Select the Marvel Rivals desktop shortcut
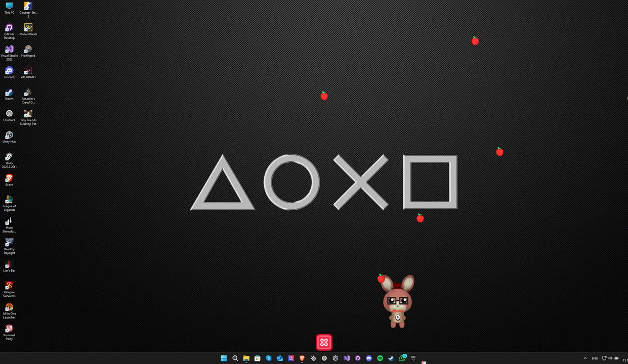Image resolution: width=628 pixels, height=364 pixels. (x=28, y=29)
